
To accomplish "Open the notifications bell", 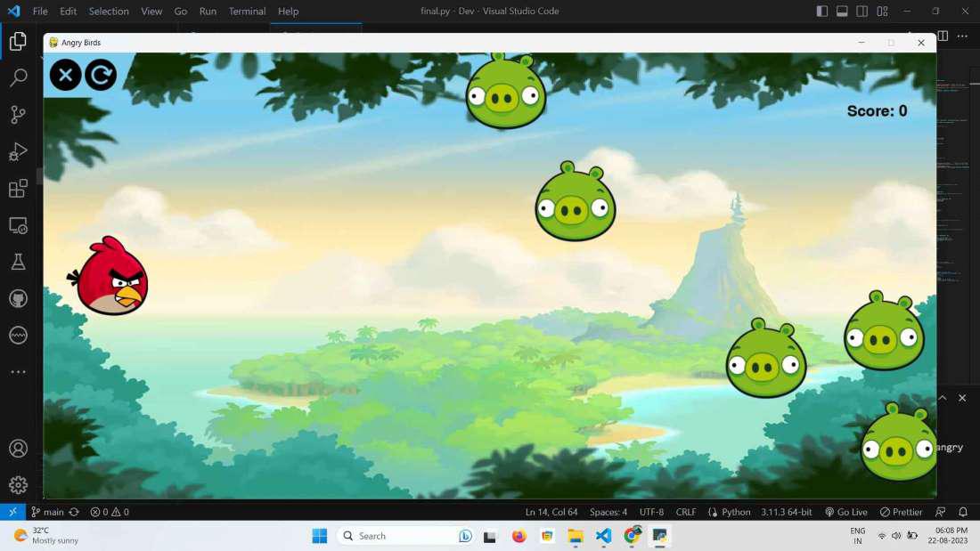I will point(963,512).
